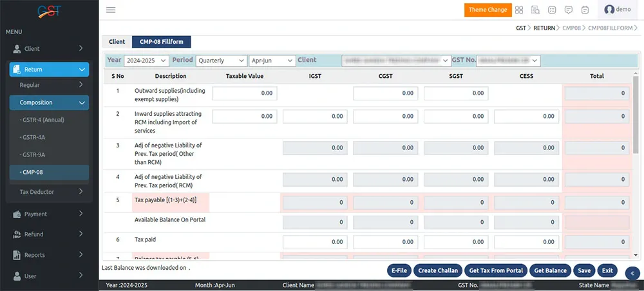Click Inward supplies CESS field
Screen dimensions: 644x291
pyautogui.click(x=527, y=117)
